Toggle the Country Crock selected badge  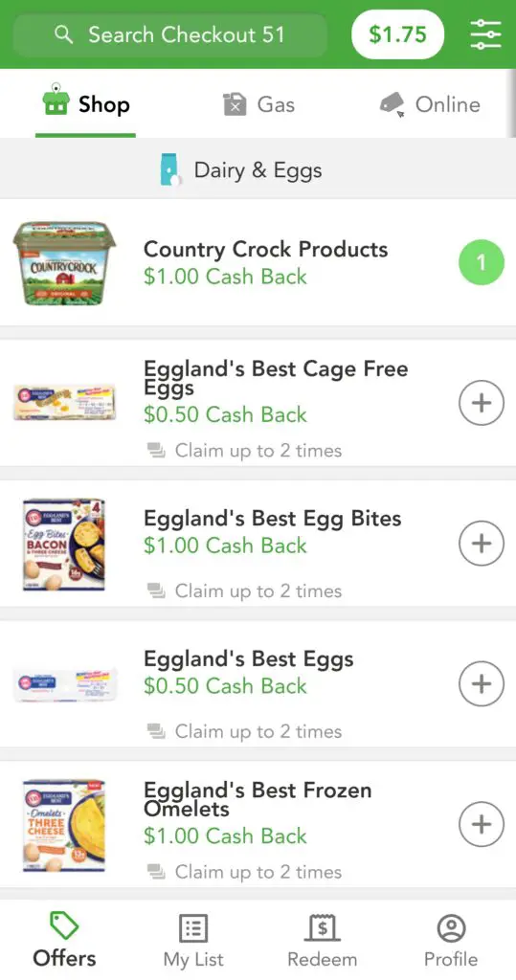point(481,262)
